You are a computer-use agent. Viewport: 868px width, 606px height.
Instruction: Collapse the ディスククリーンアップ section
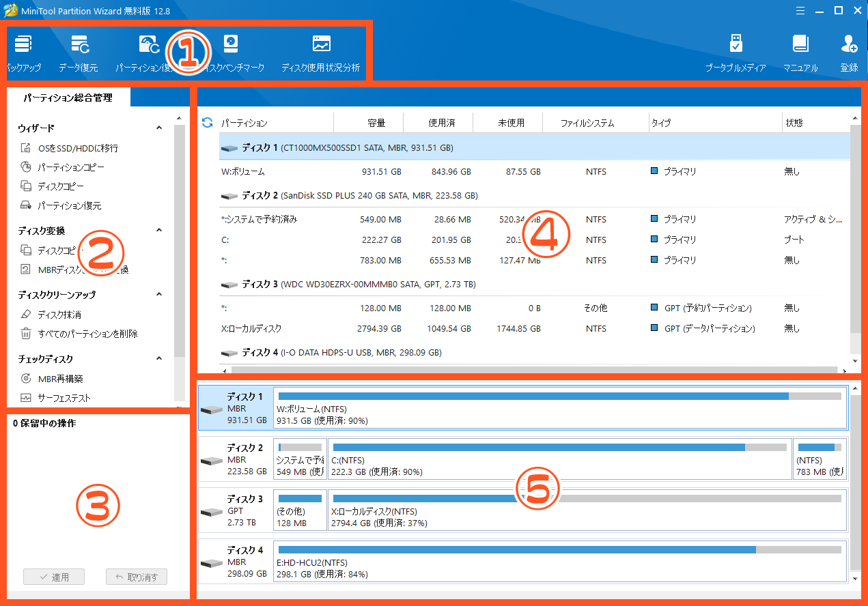[159, 295]
